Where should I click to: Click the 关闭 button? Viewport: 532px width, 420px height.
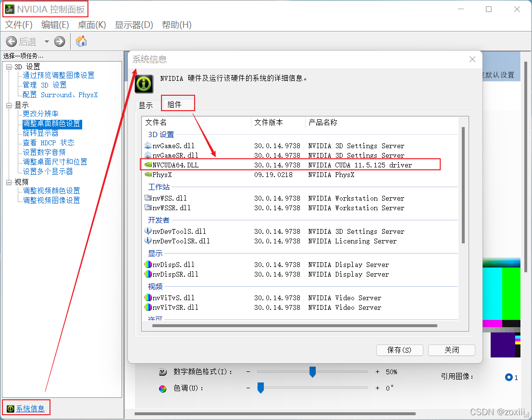coord(452,350)
